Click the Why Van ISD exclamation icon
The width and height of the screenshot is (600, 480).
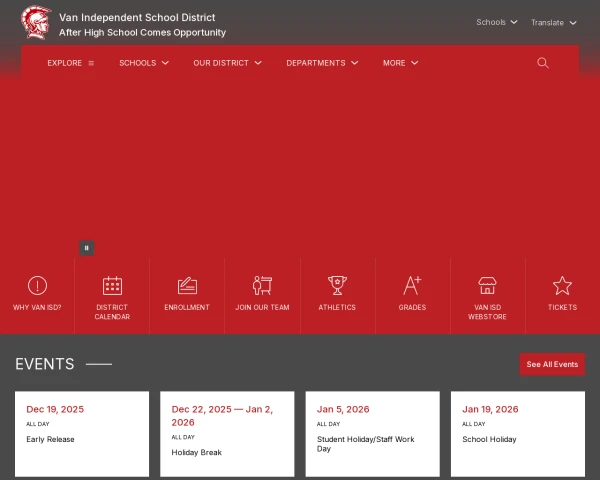[37, 286]
